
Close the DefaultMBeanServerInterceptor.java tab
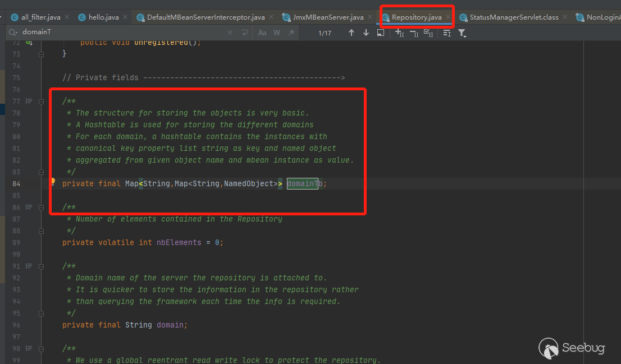point(271,17)
